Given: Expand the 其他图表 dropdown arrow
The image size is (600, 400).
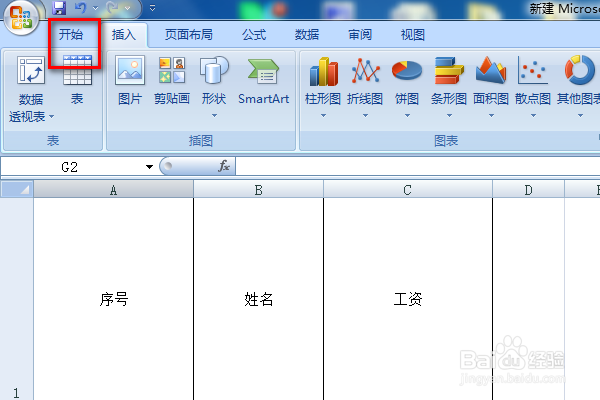Looking at the screenshot, I should [580, 115].
